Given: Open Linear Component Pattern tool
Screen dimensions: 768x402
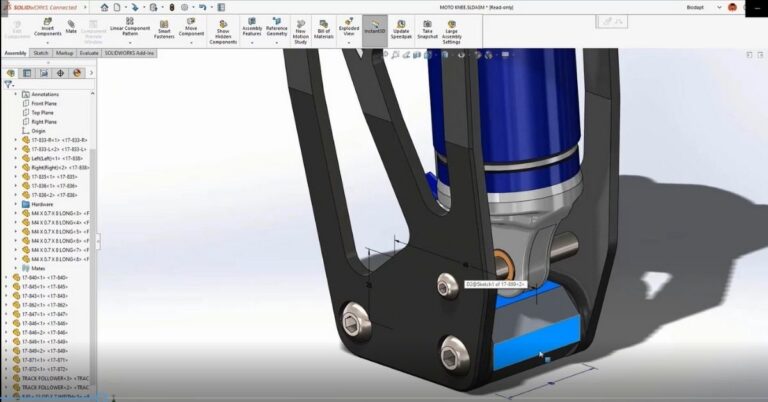Looking at the screenshot, I should (130, 28).
